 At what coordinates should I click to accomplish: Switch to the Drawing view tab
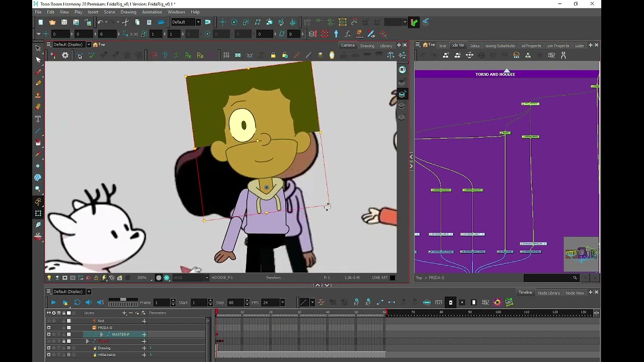tap(367, 46)
